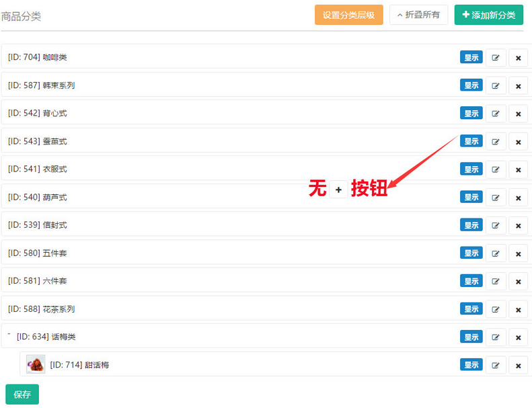Toggle 显示 status for 咖啡类

tap(471, 57)
